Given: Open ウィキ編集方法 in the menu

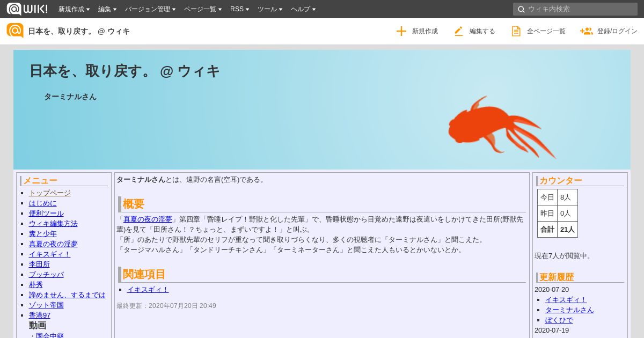Looking at the screenshot, I should (53, 223).
